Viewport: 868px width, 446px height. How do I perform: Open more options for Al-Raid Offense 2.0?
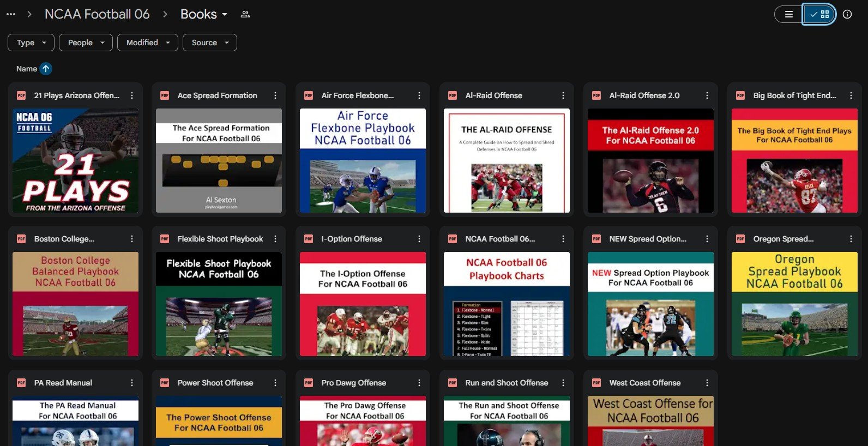pos(707,95)
